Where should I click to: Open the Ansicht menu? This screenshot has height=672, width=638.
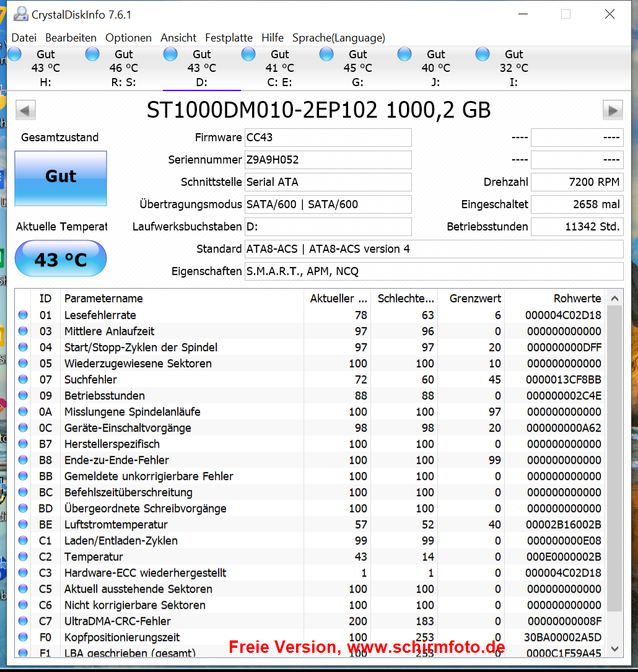178,38
